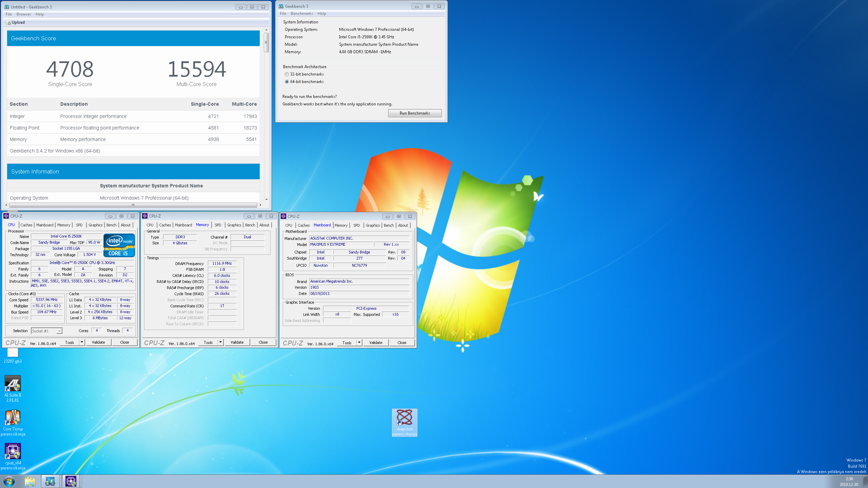The width and height of the screenshot is (868, 488).
Task: Click the Multi-Core Score 15594 value
Action: coord(197,69)
